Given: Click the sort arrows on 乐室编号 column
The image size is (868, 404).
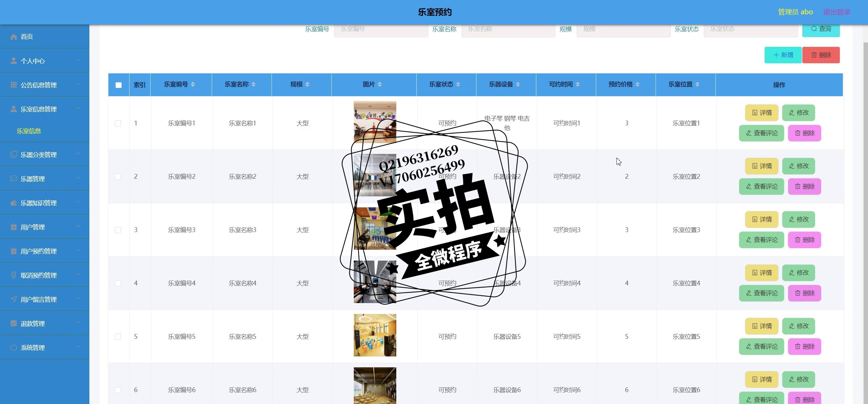Looking at the screenshot, I should pyautogui.click(x=193, y=84).
